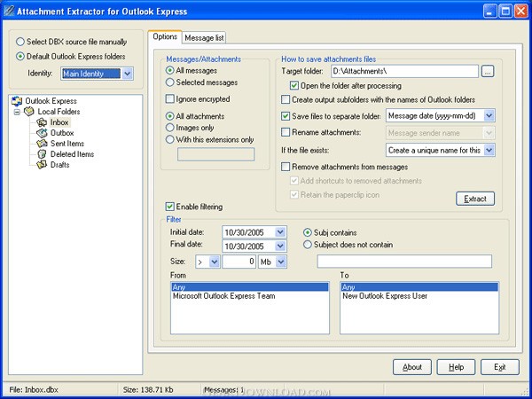The height and width of the screenshot is (399, 532).
Task: Minimize the Attachment Extractor window
Action: pos(489,12)
